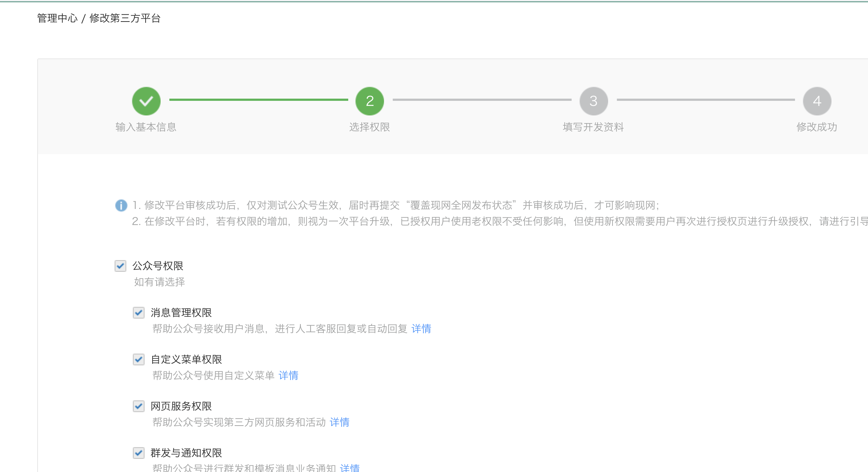Select the 填写开发资料 step label
The height and width of the screenshot is (472, 868).
tap(593, 127)
